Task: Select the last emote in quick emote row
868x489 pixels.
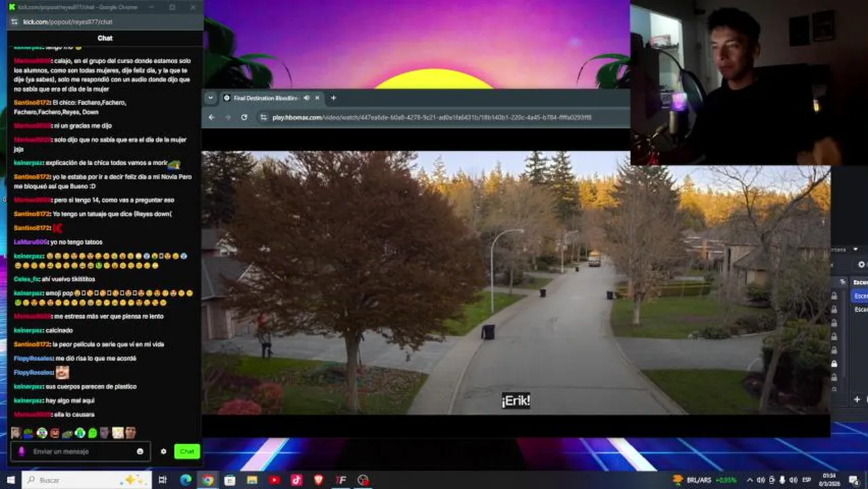Action: (130, 433)
